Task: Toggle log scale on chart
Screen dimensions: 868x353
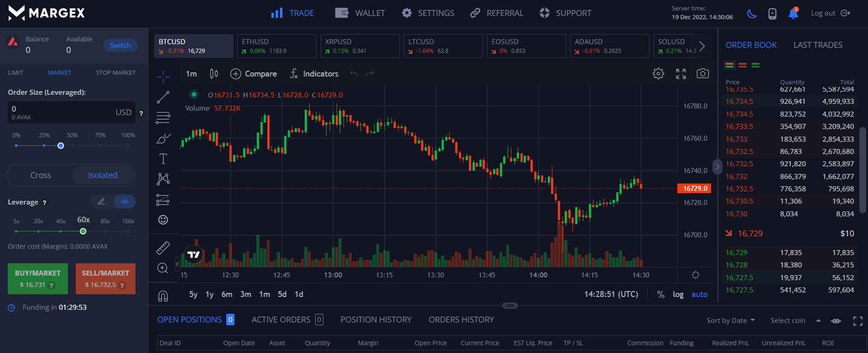Action: 678,294
